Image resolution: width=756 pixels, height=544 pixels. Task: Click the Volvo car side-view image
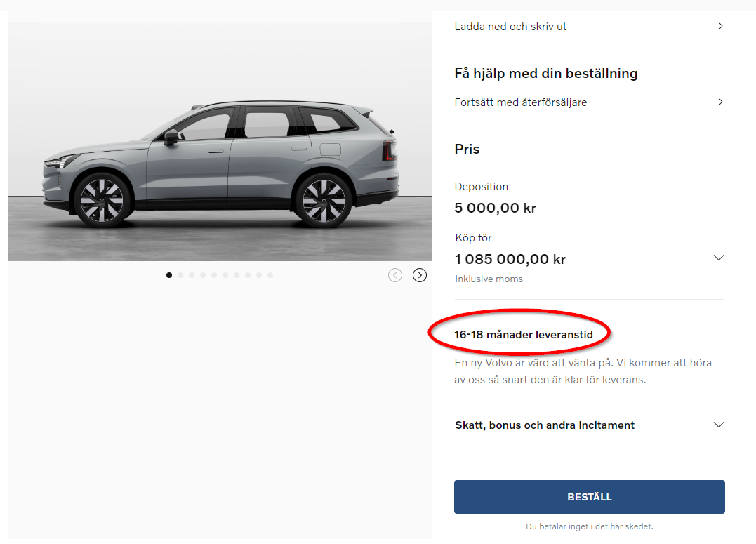click(220, 141)
